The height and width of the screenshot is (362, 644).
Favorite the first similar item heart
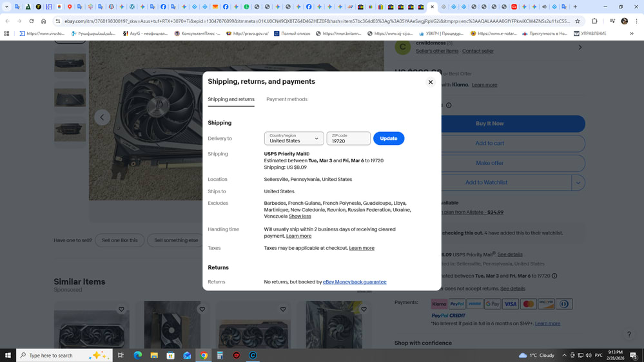pos(121,309)
